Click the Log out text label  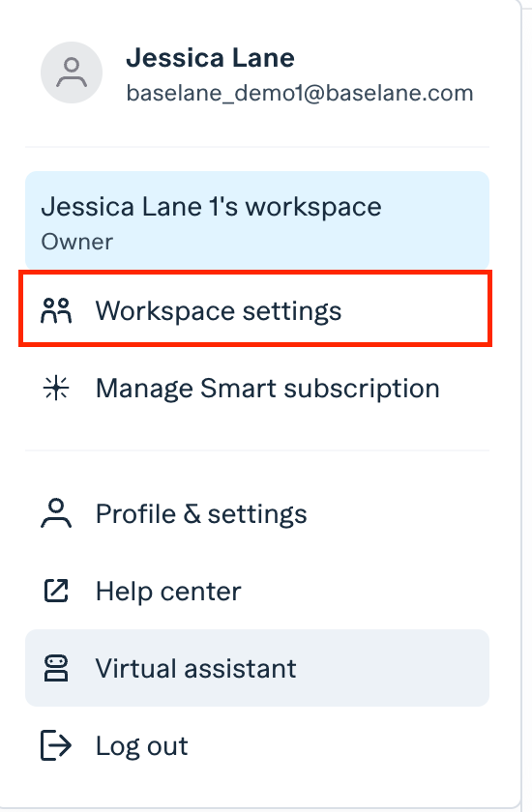(x=142, y=746)
